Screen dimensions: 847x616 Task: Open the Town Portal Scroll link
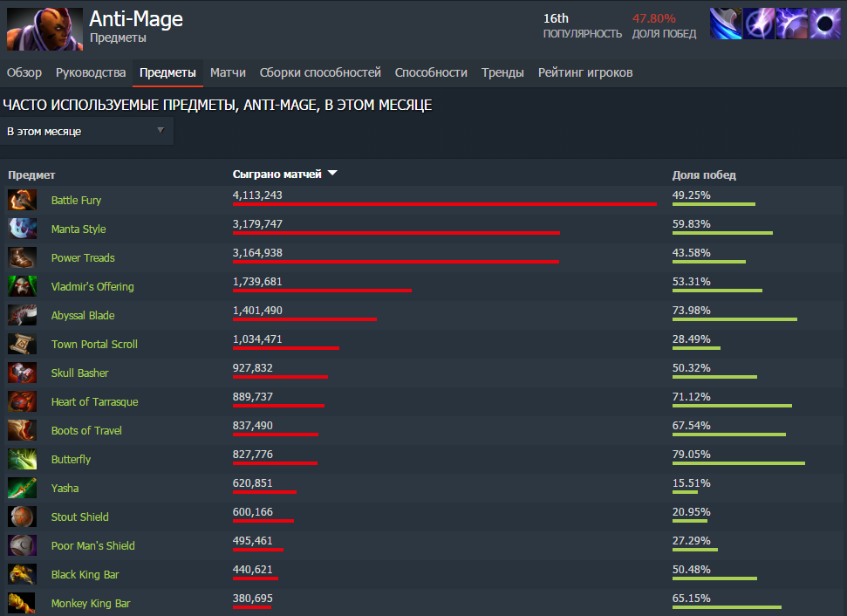coord(94,344)
